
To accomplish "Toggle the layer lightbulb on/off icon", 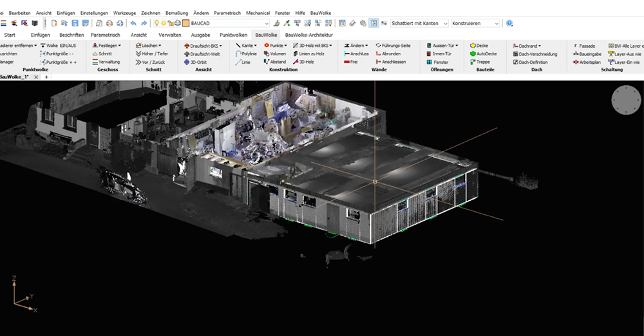I will point(156,23).
